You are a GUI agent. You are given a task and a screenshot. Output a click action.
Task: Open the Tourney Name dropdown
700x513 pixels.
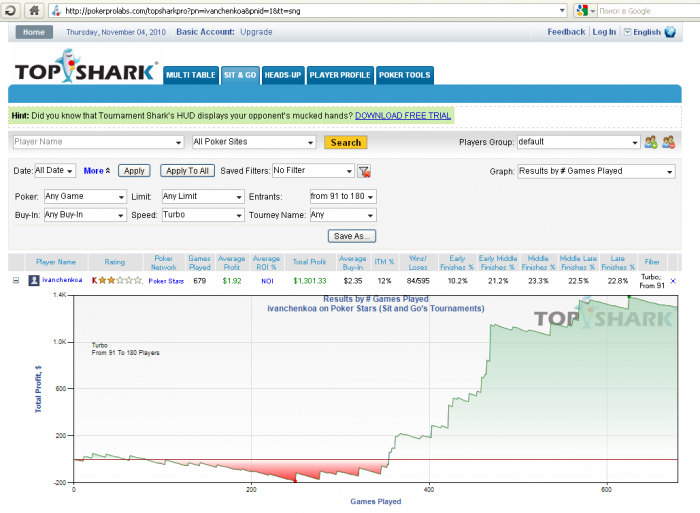pos(343,215)
